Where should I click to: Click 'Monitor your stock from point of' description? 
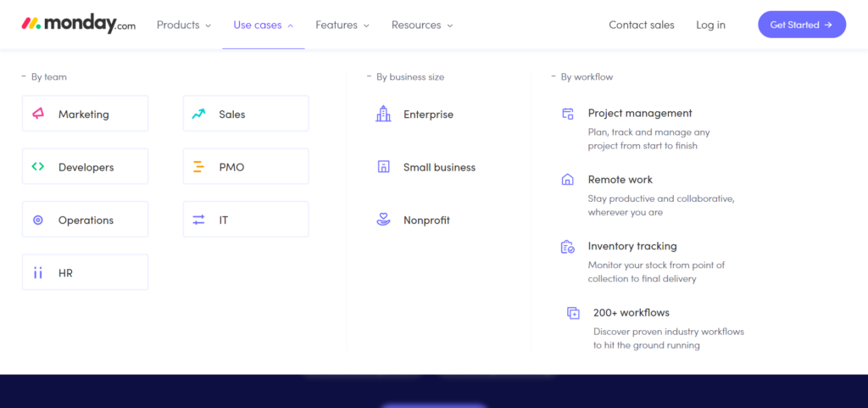tap(657, 271)
